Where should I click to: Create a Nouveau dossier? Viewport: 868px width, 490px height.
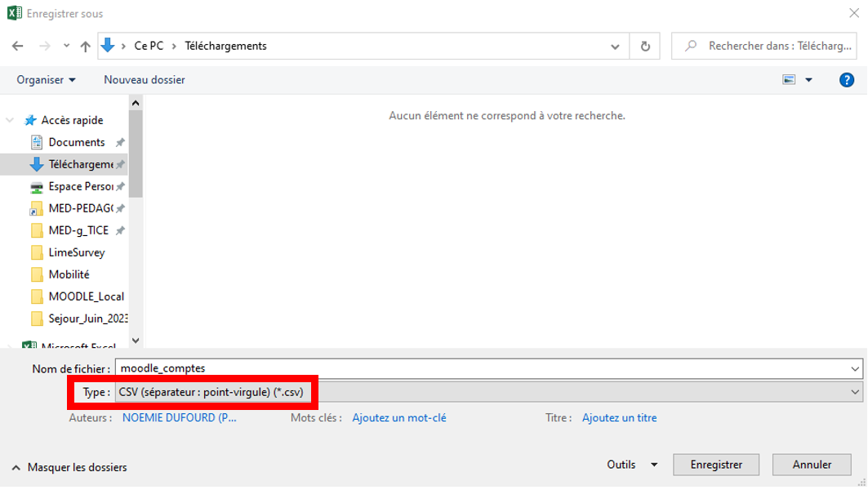145,80
